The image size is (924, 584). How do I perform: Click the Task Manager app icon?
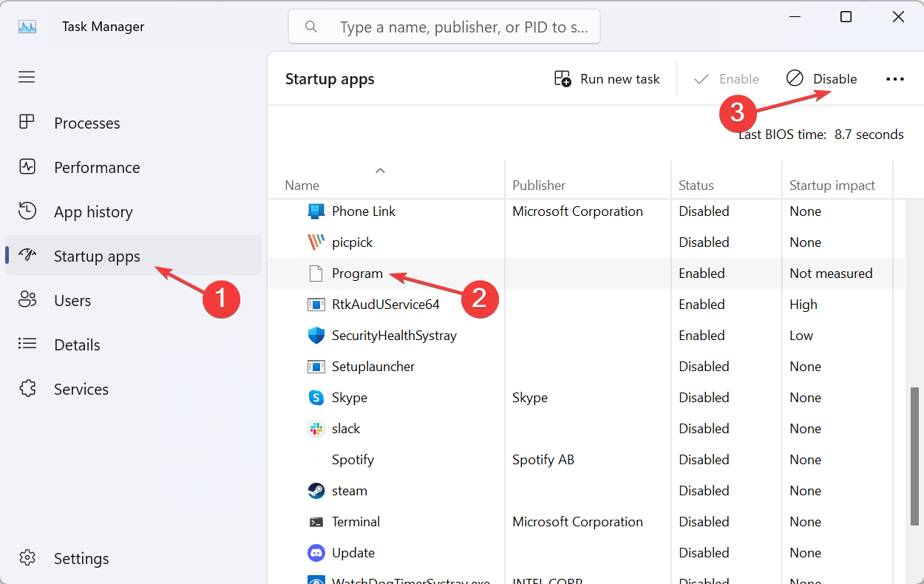click(27, 27)
